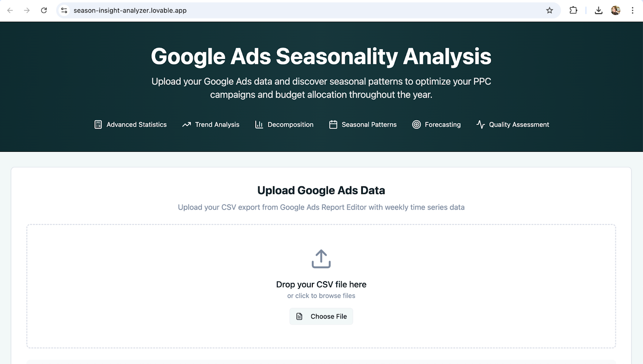
Task: Click the Quality Assessment pulse icon
Action: point(481,125)
